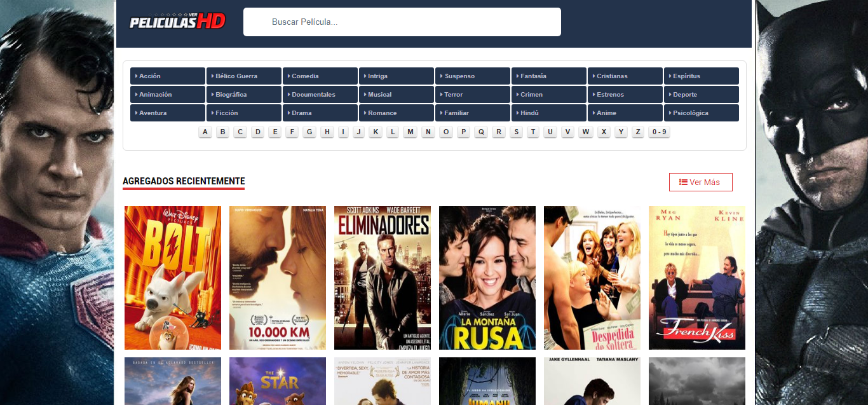Filter movies by letter G

[x=309, y=132]
